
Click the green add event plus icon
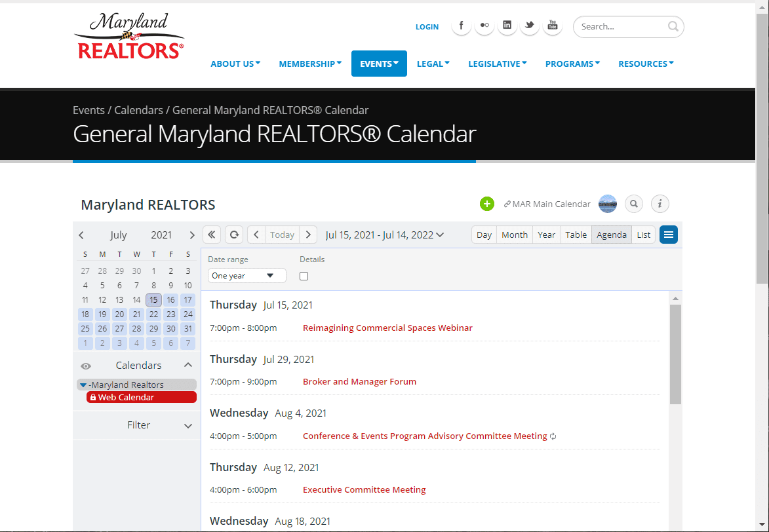486,204
